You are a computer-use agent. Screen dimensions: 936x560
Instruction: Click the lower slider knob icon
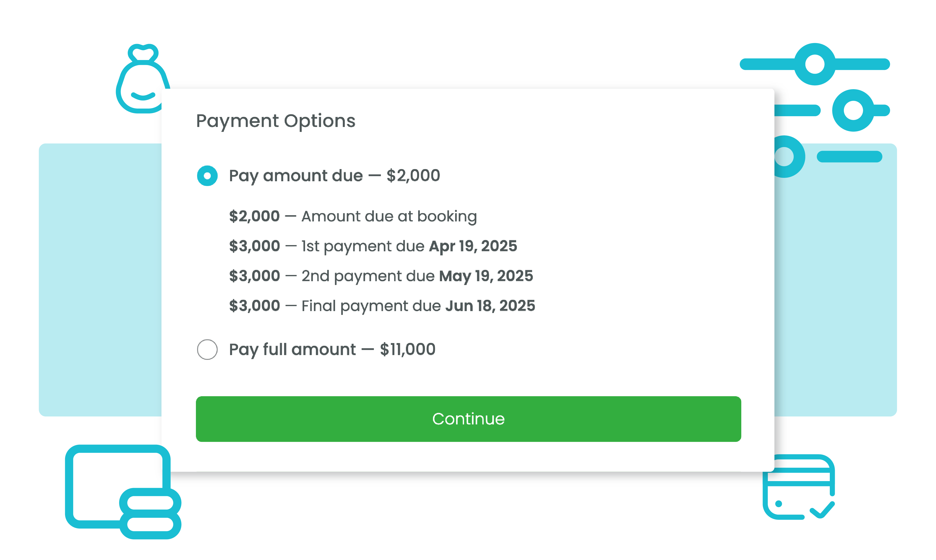pos(853,110)
